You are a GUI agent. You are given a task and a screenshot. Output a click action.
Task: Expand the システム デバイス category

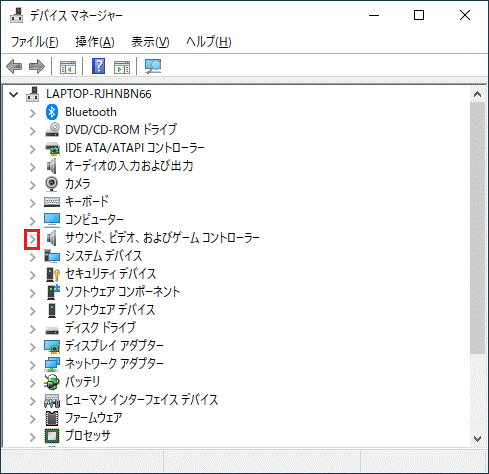32,257
